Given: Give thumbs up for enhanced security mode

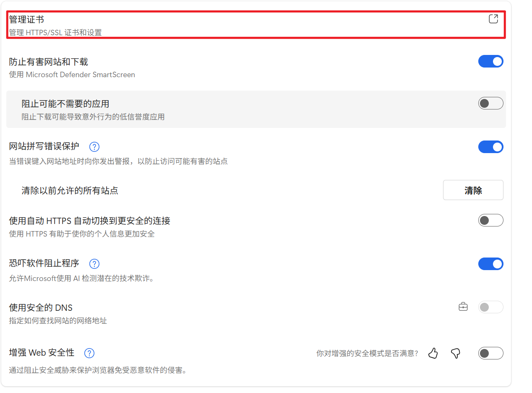Looking at the screenshot, I should pyautogui.click(x=433, y=353).
